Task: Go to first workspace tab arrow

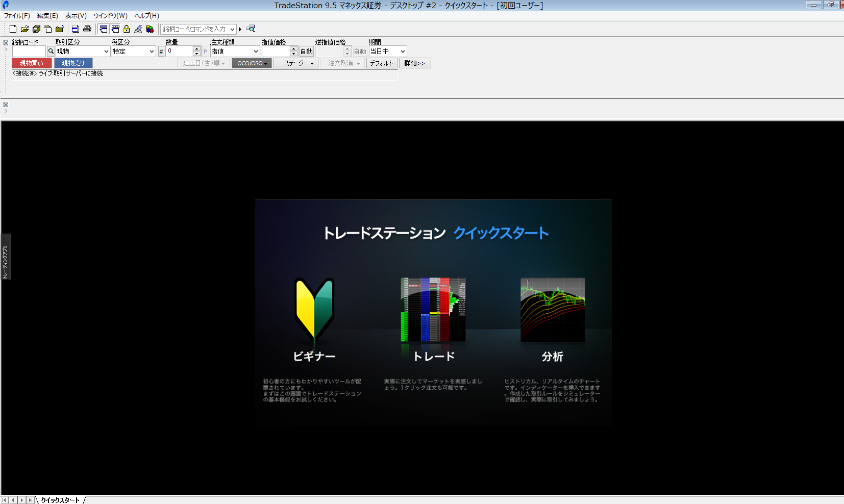Action: click(x=5, y=500)
